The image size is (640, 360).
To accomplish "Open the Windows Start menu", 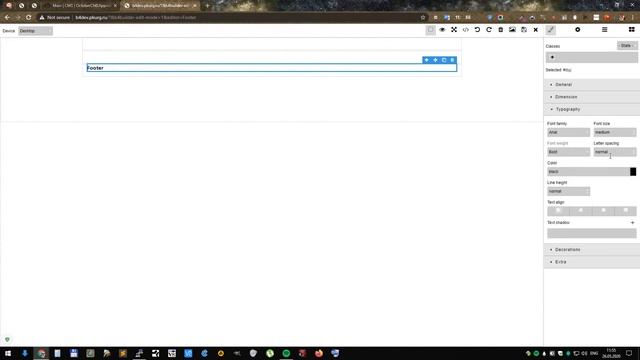I will (8, 353).
